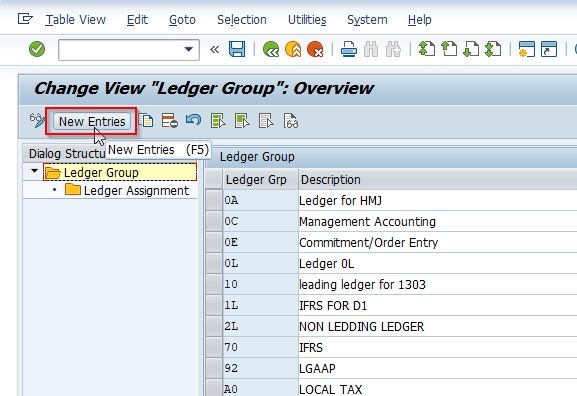Select the row for ledger group 1L
The width and height of the screenshot is (577, 396).
point(214,305)
